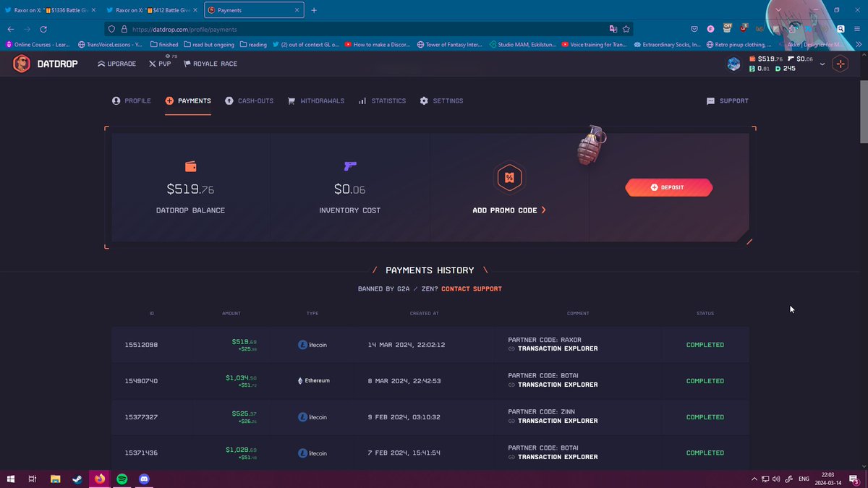Click the address bar URL field
This screenshot has width=868, height=488.
tap(369, 30)
